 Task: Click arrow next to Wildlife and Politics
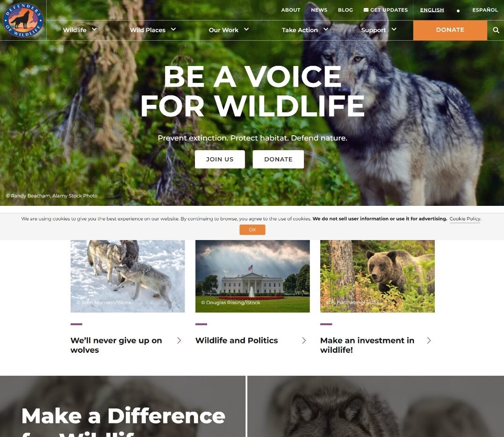coord(304,341)
